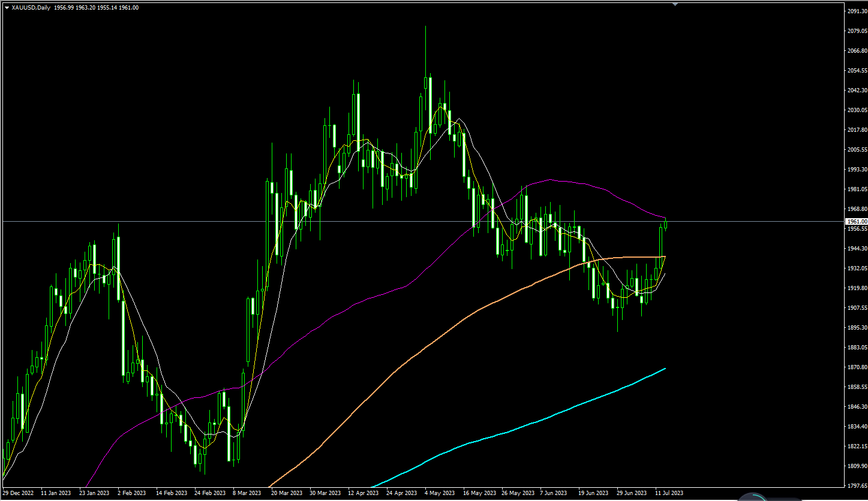868x501 pixels.
Task: Click the 20 Mar 2023 date label
Action: click(286, 493)
